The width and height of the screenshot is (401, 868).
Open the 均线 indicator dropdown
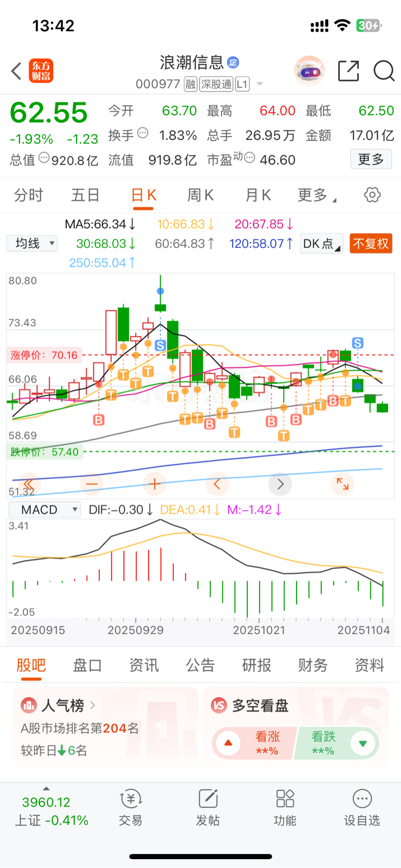32,243
